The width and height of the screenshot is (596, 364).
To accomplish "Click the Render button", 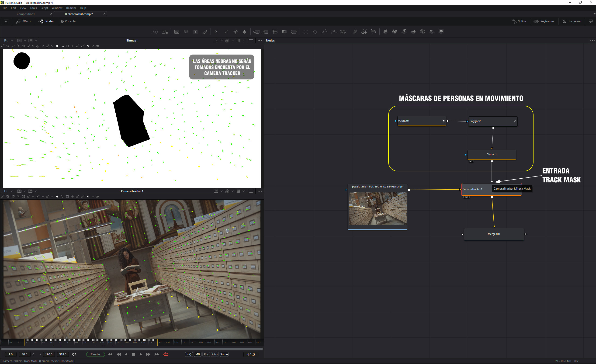I will click(96, 354).
